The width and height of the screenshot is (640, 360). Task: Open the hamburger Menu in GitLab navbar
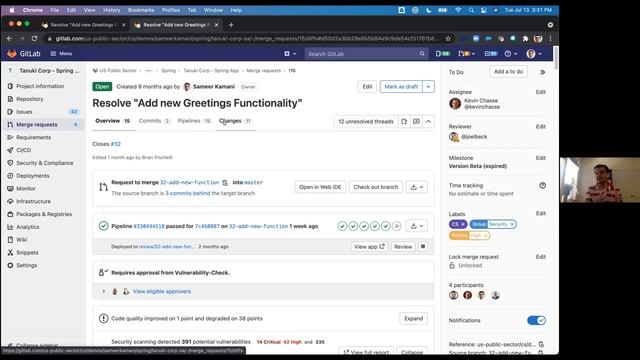(61, 53)
